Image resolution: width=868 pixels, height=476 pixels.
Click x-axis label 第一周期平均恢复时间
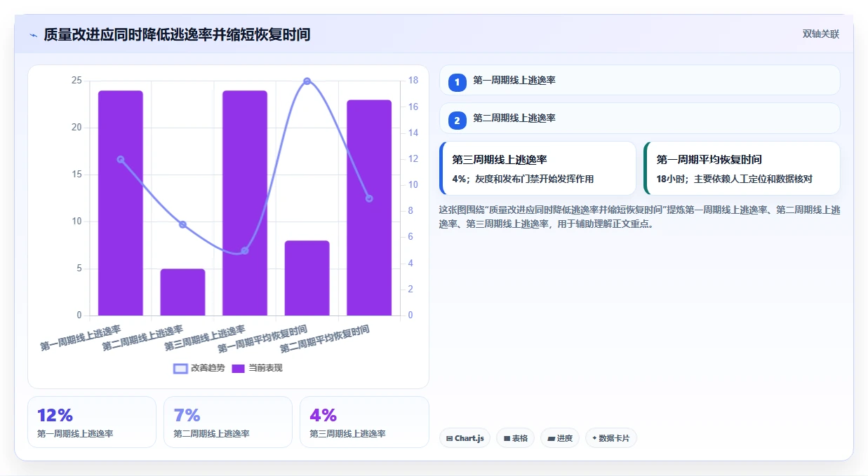pos(263,339)
